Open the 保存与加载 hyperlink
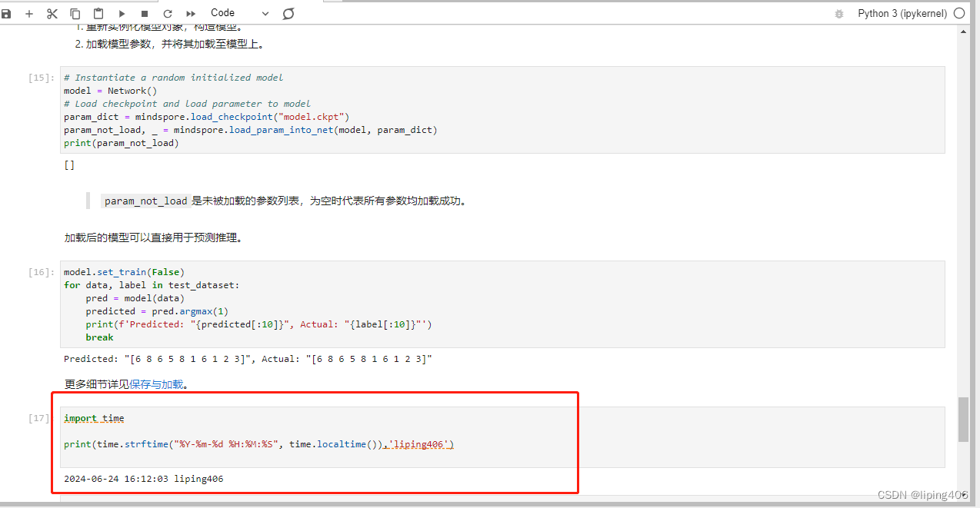Viewport: 980px width, 508px height. pos(156,384)
